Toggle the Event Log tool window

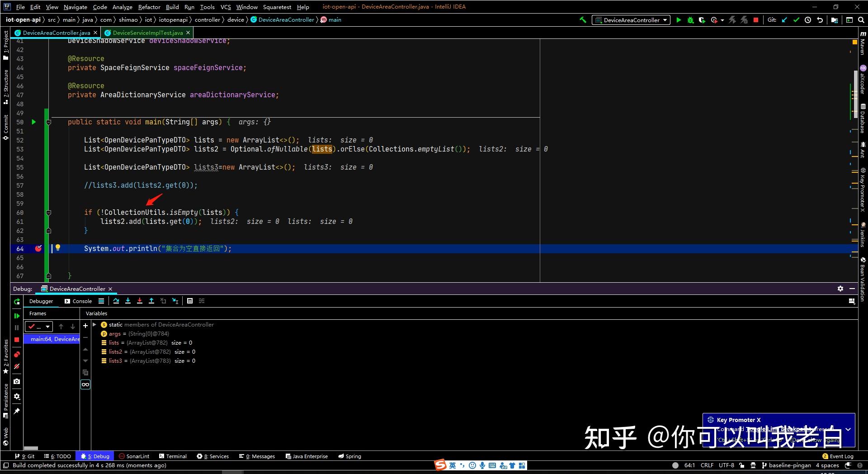coord(838,456)
